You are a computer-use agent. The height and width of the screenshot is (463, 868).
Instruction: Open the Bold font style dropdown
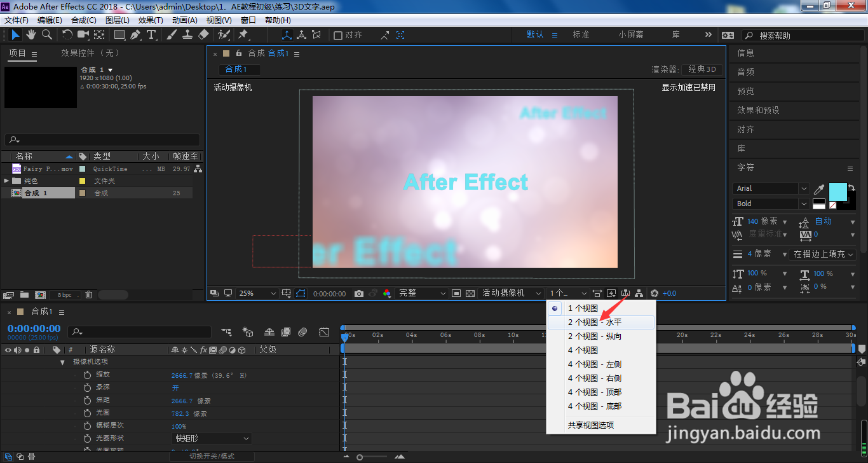pos(771,204)
